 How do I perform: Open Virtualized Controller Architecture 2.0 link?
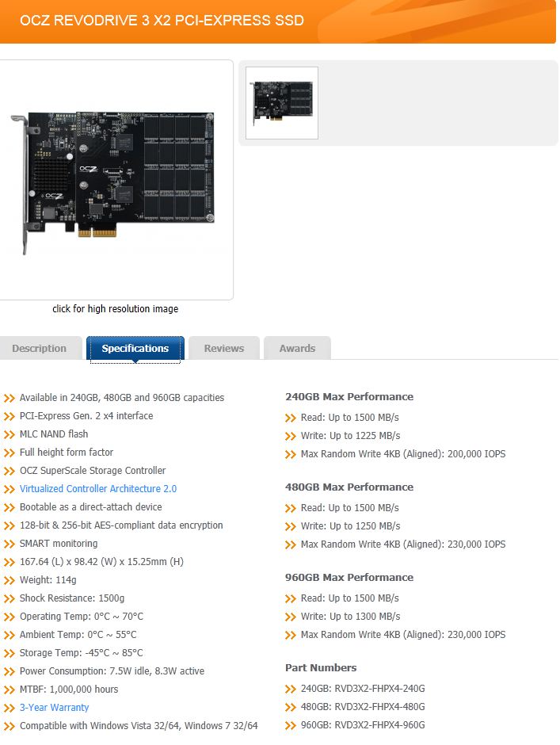coord(98,488)
